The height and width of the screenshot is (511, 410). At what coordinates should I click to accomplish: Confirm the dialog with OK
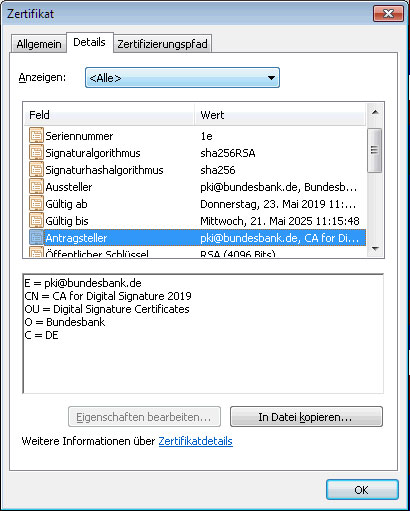[x=362, y=490]
